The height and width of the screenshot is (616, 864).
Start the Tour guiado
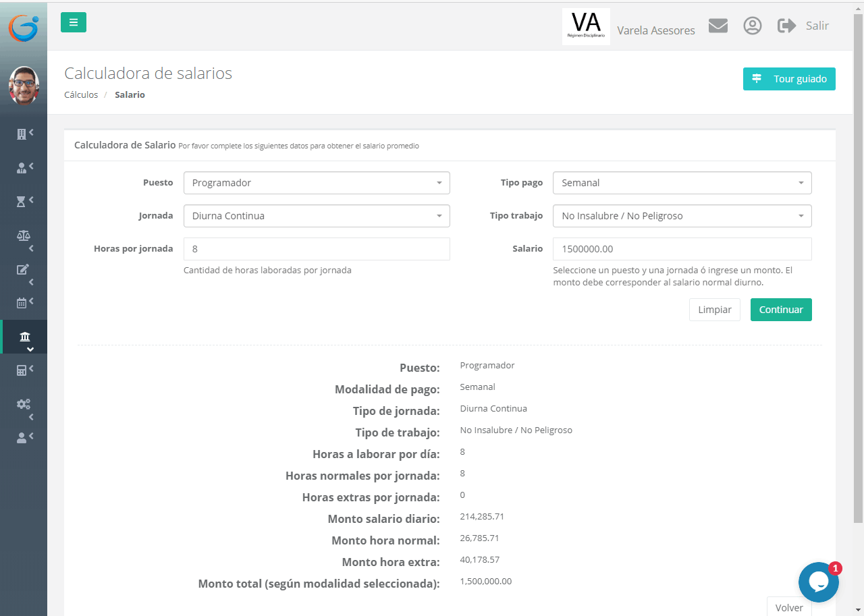[789, 79]
